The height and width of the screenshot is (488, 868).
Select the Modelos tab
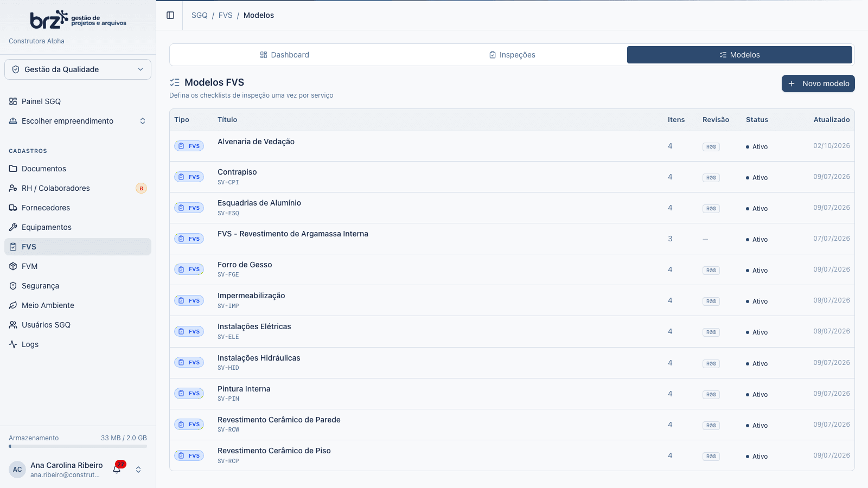click(x=739, y=55)
